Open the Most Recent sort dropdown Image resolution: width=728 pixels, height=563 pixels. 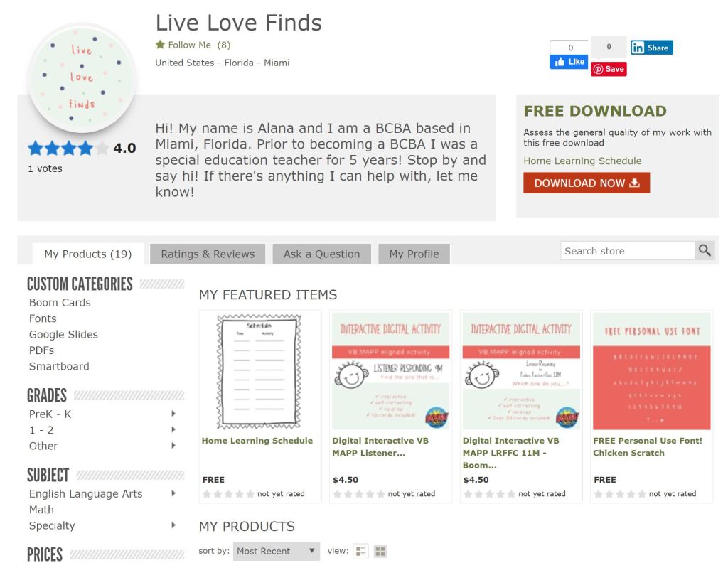coord(277,551)
